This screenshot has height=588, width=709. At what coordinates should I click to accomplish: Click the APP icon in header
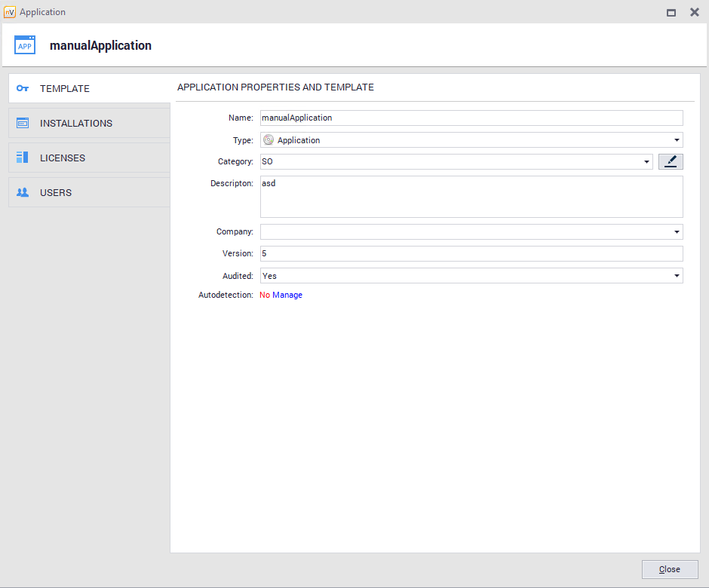25,45
